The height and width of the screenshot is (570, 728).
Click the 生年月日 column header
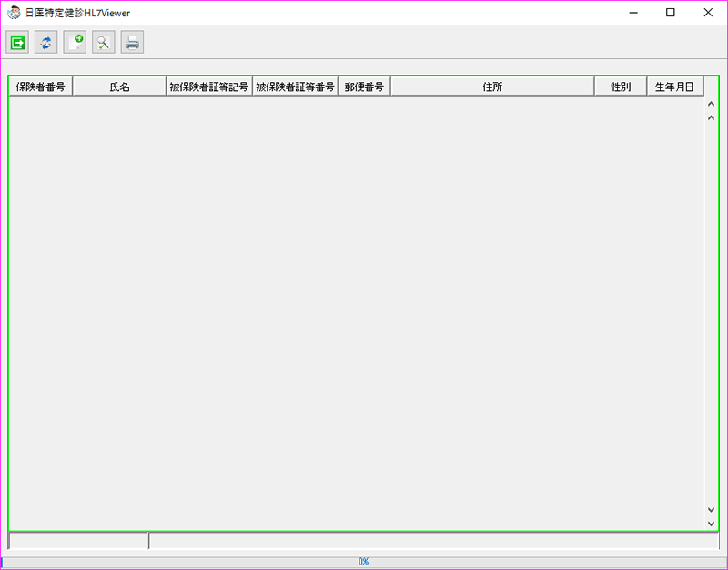(x=675, y=86)
